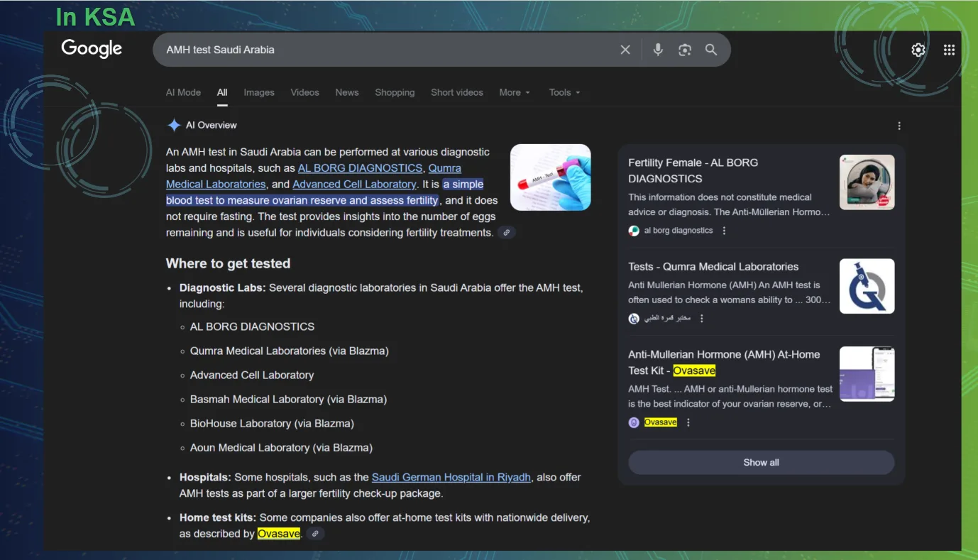Screen dimensions: 978x560
Task: Select the All results tab
Action: click(222, 92)
